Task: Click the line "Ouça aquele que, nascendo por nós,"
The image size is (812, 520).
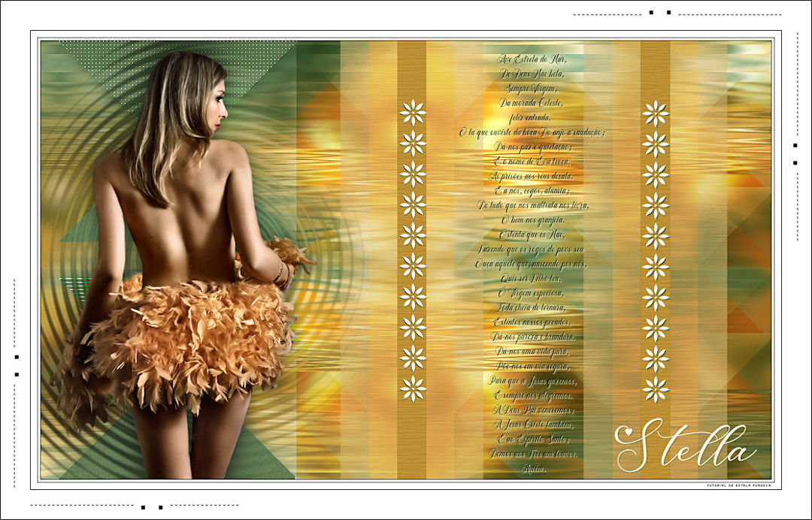Action: 532,265
